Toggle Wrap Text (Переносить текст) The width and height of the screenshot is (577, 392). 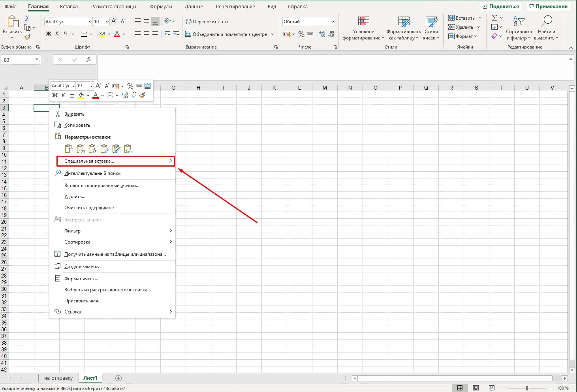(x=209, y=22)
